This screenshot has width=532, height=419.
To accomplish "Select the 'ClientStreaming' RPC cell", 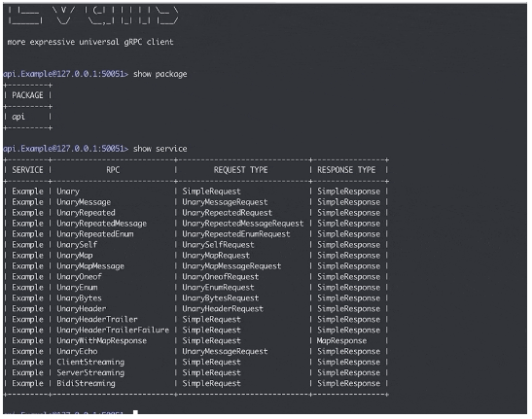I will (x=90, y=362).
